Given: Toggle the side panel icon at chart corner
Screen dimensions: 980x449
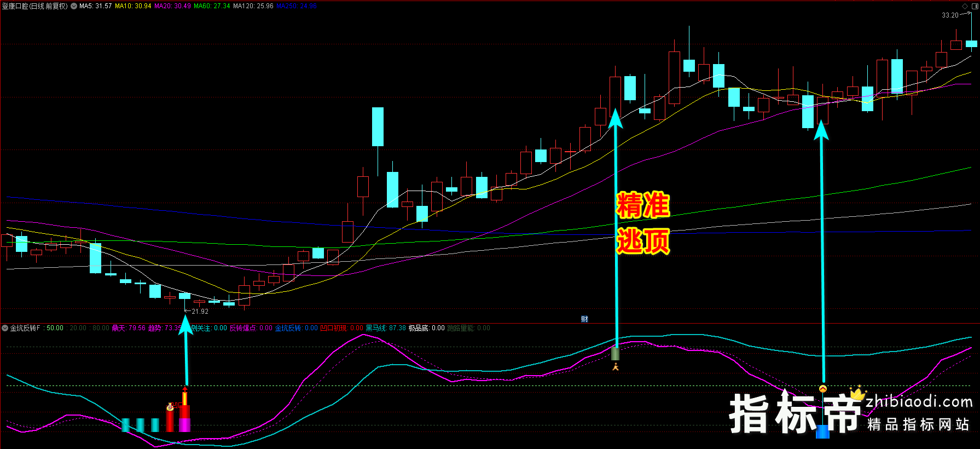Looking at the screenshot, I should 974,6.
